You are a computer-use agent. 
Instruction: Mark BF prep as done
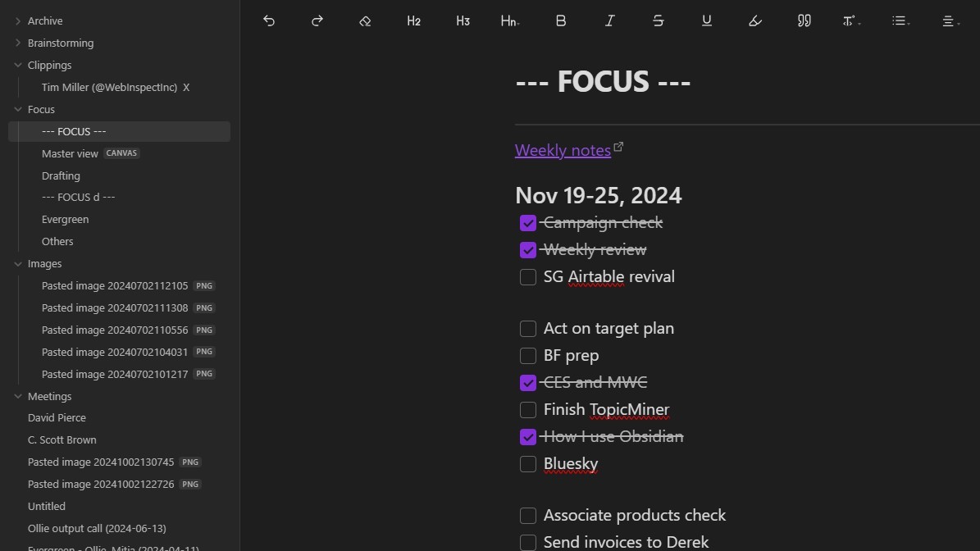pos(528,356)
